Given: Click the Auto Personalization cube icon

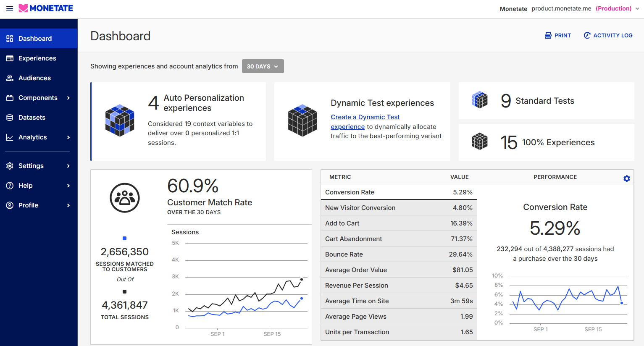Looking at the screenshot, I should [120, 121].
